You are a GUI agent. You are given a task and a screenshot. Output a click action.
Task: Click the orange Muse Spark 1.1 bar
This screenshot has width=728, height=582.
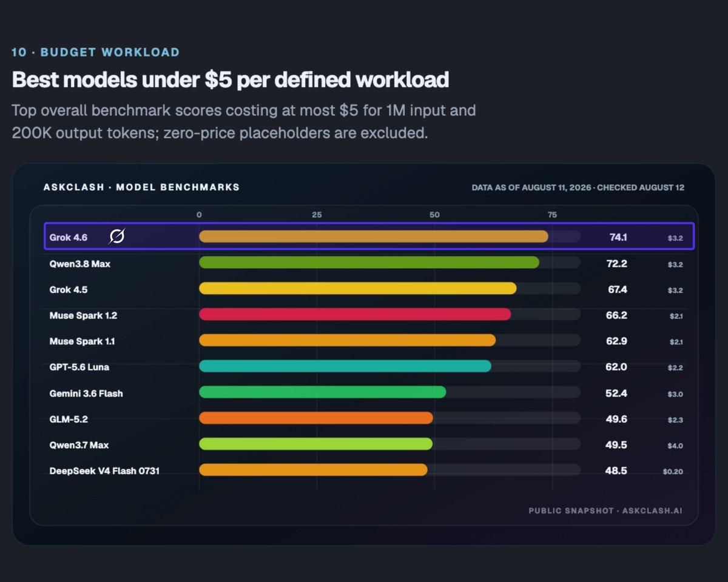coord(347,340)
